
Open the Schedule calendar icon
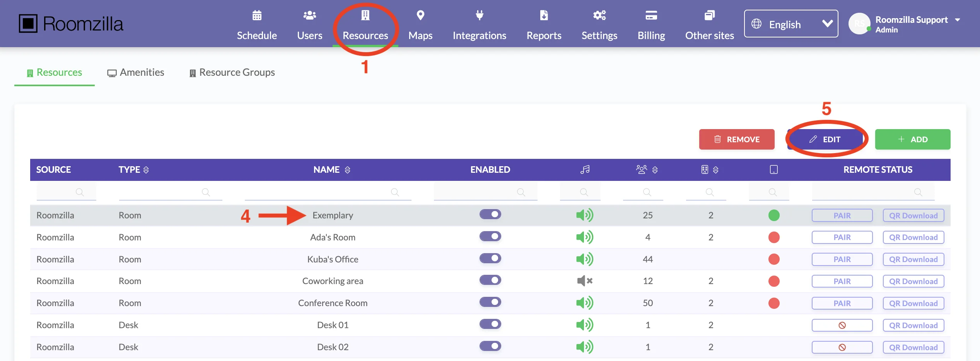257,15
